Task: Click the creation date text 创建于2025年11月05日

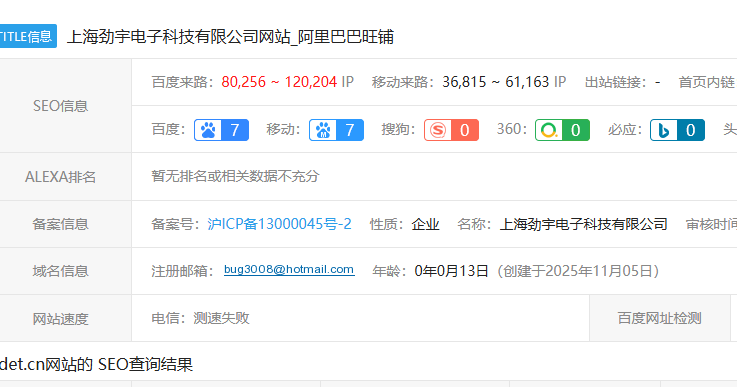Action: (578, 271)
